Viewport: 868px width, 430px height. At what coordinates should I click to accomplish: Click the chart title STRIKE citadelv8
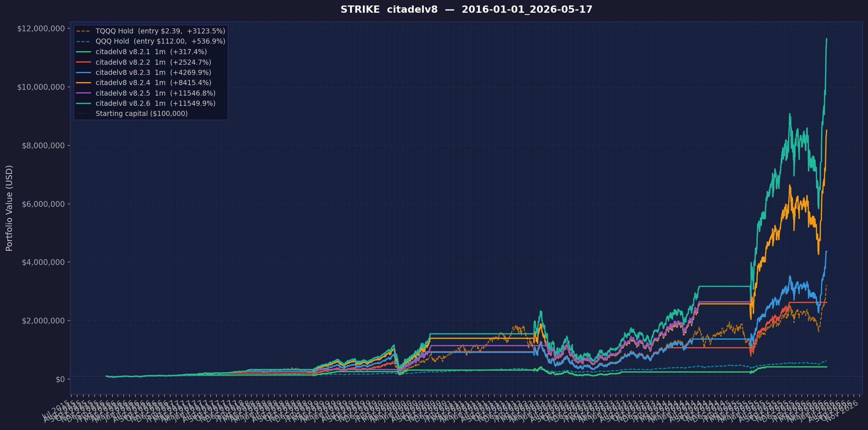466,9
